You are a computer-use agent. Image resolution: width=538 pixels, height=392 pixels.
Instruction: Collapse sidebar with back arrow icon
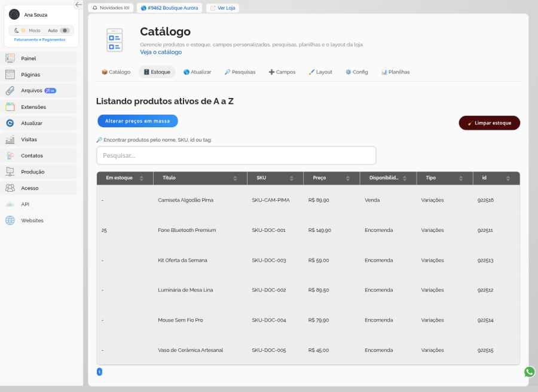[78, 4]
